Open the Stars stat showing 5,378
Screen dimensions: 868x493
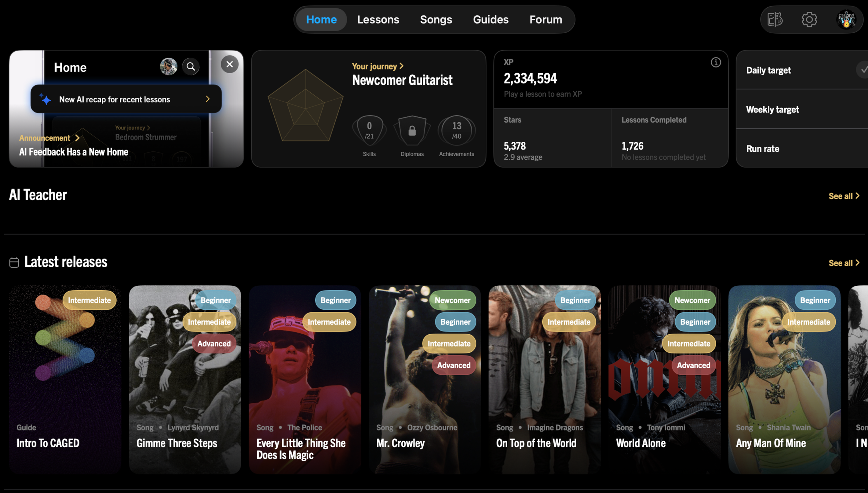(x=552, y=138)
